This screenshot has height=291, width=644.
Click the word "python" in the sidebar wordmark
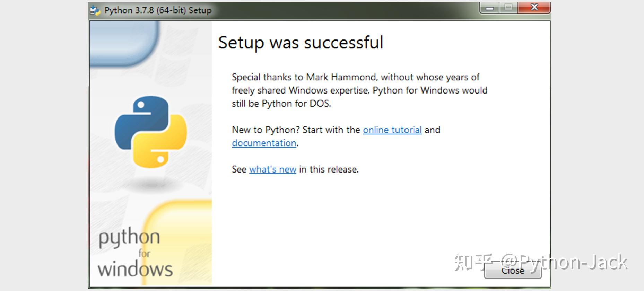coord(129,238)
